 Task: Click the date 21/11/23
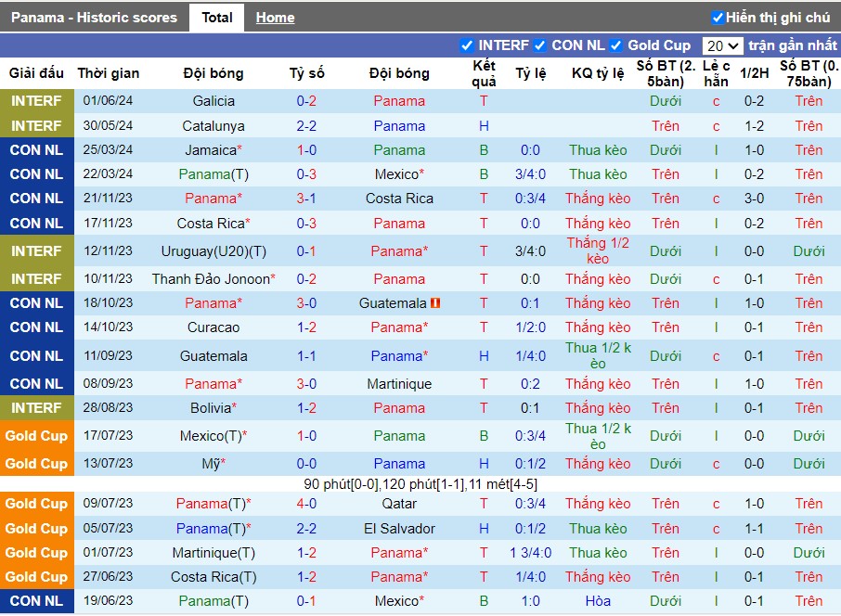coord(108,199)
